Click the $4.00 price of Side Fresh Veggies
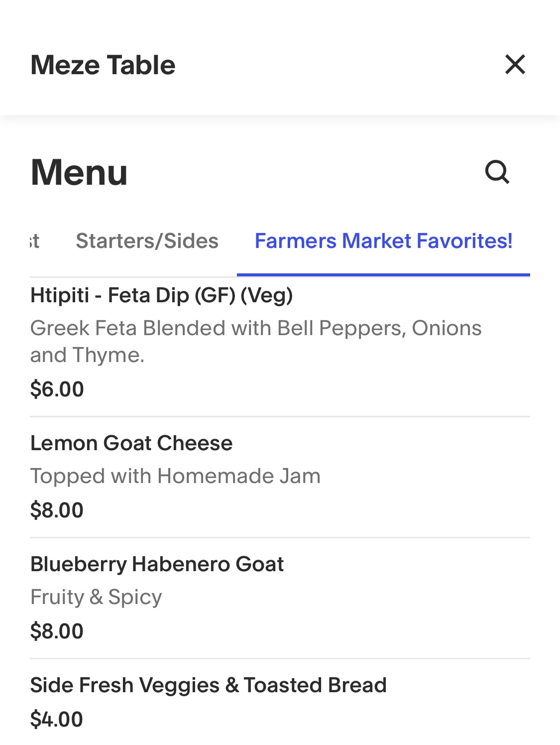The width and height of the screenshot is (560, 745). coord(57,719)
